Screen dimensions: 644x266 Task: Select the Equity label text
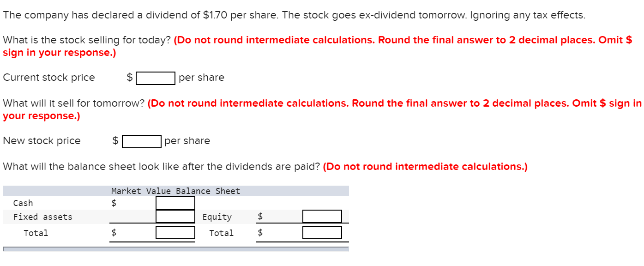pos(217,217)
